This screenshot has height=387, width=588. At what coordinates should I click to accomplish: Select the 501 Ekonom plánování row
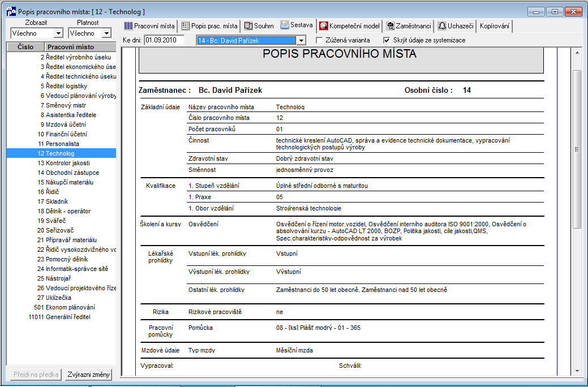pos(62,307)
